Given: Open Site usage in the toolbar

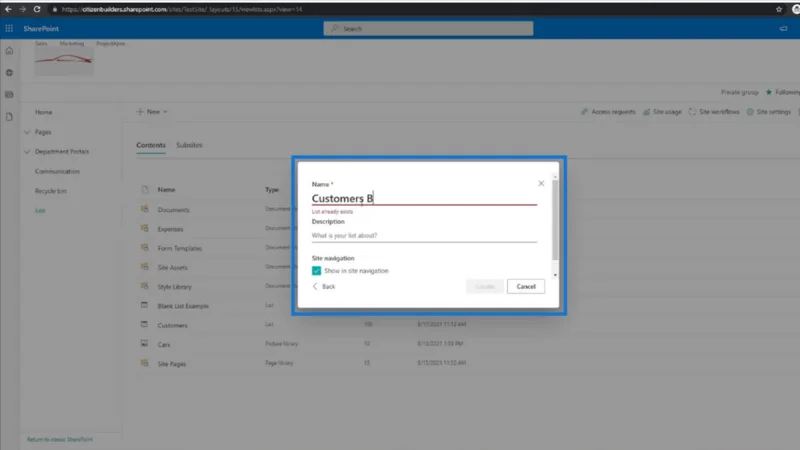Looking at the screenshot, I should tap(662, 112).
